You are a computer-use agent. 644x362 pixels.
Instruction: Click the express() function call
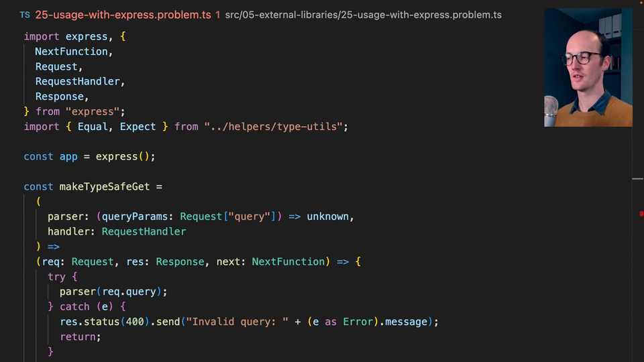125,156
